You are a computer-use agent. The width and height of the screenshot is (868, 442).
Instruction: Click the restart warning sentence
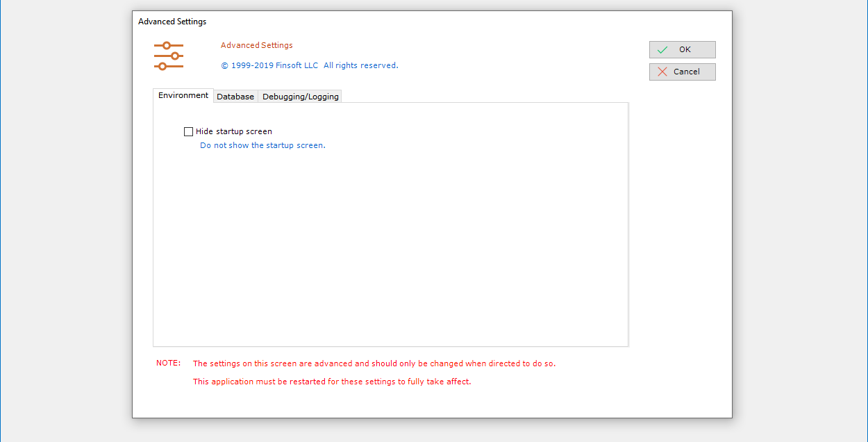[x=332, y=382]
